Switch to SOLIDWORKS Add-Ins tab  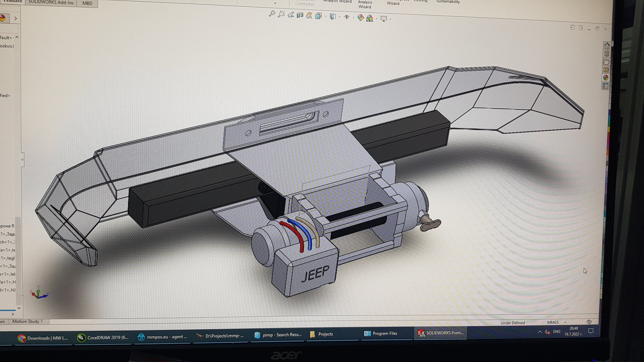point(51,3)
